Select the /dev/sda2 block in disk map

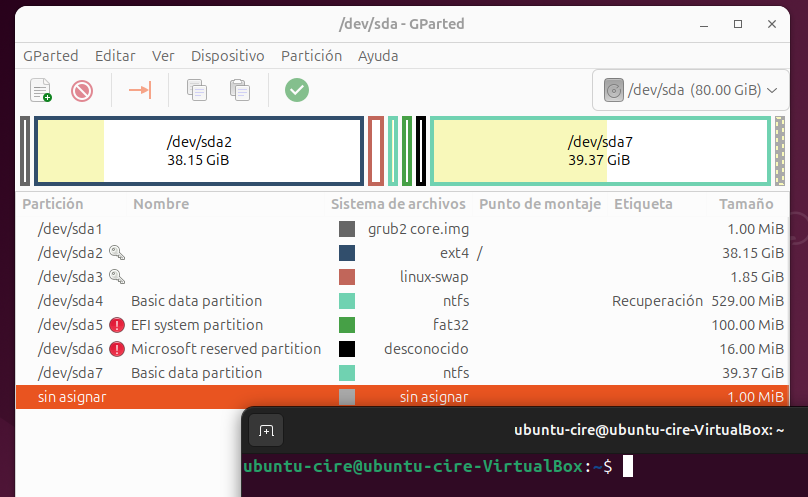[199, 151]
